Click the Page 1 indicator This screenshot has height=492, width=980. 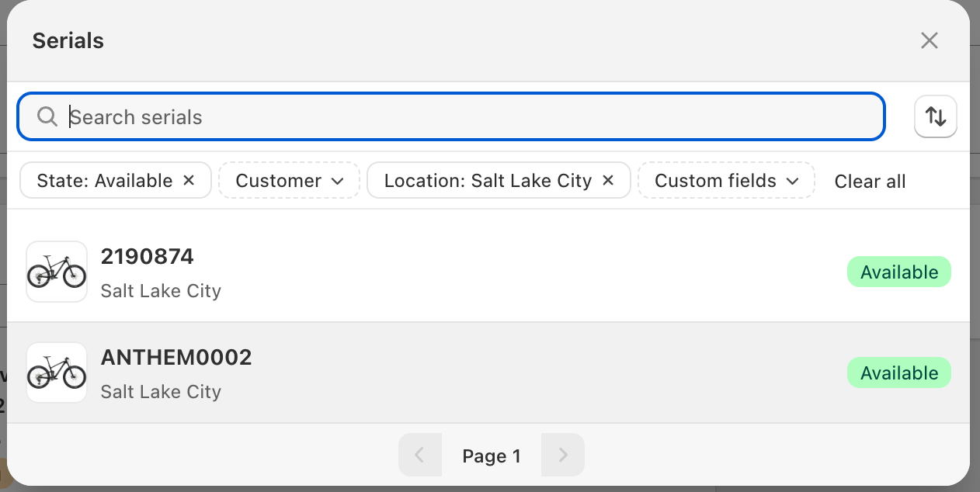[x=492, y=456]
